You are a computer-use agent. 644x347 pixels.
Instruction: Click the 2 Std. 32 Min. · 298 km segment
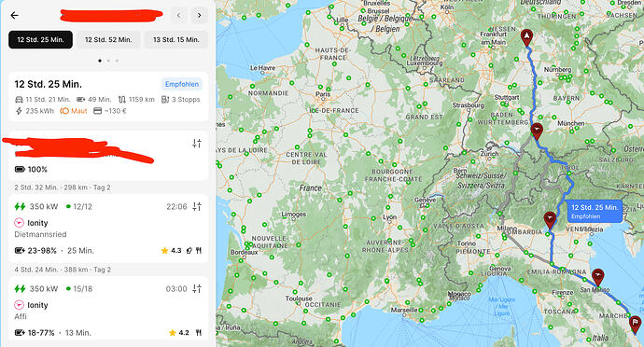(x=63, y=187)
